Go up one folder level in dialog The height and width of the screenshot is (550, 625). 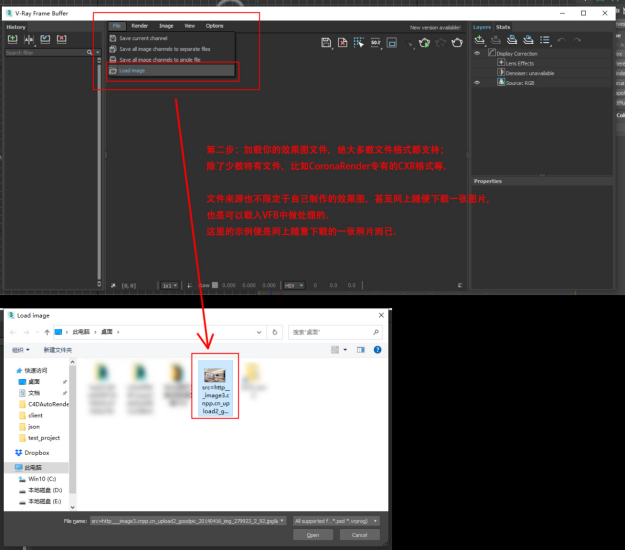[47, 332]
